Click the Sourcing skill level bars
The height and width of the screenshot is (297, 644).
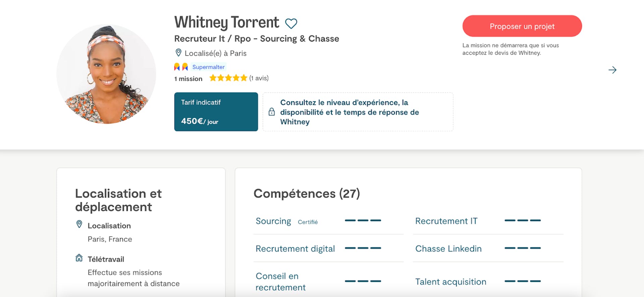tap(363, 221)
